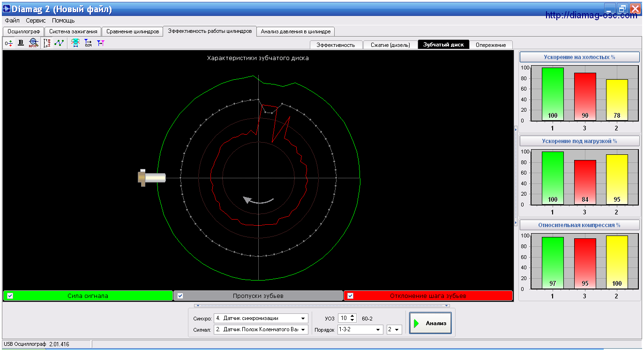Maximize the Diamag 2 window
The height and width of the screenshot is (350, 644).
[623, 8]
